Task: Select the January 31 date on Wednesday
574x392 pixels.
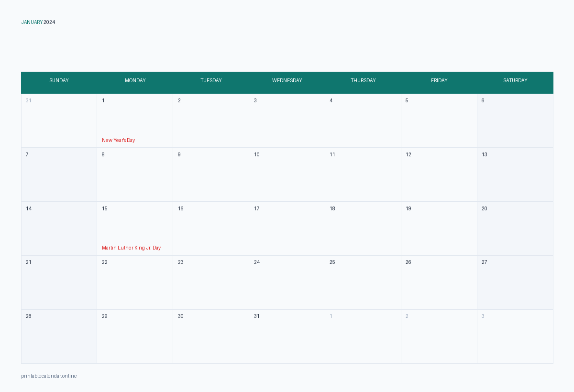Action: (287, 337)
